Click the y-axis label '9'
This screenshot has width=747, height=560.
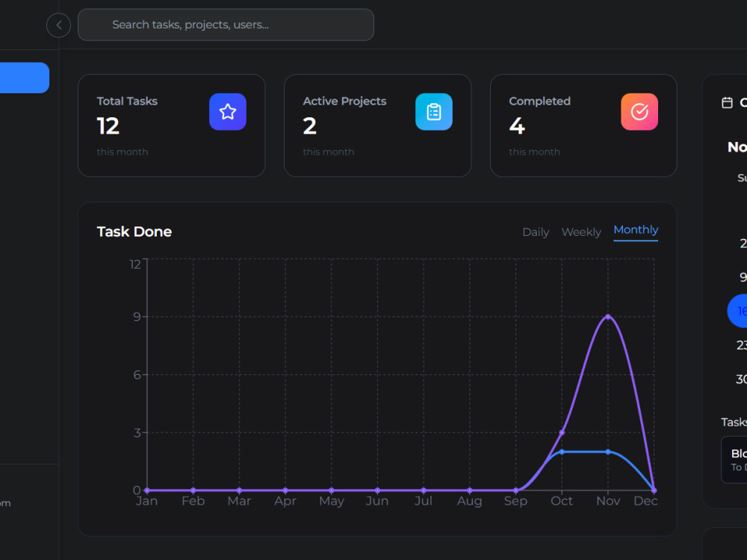click(137, 317)
